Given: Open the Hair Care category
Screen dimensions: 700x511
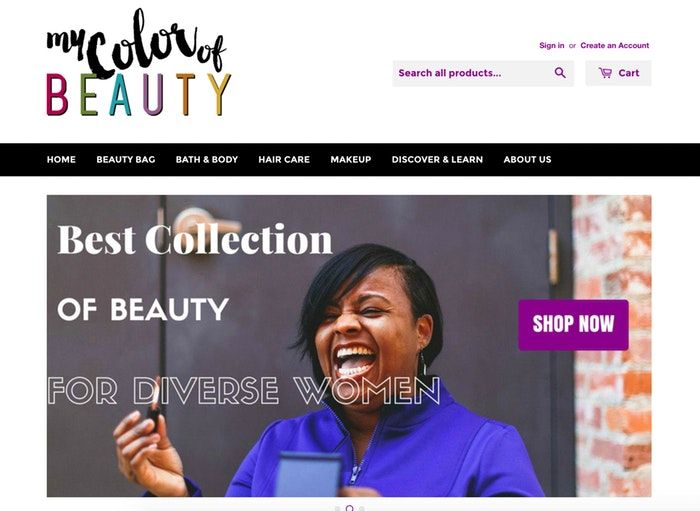Looking at the screenshot, I should click(x=284, y=160).
